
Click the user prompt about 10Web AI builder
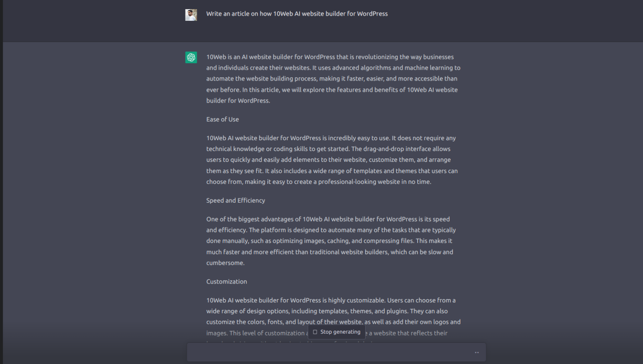pos(297,13)
